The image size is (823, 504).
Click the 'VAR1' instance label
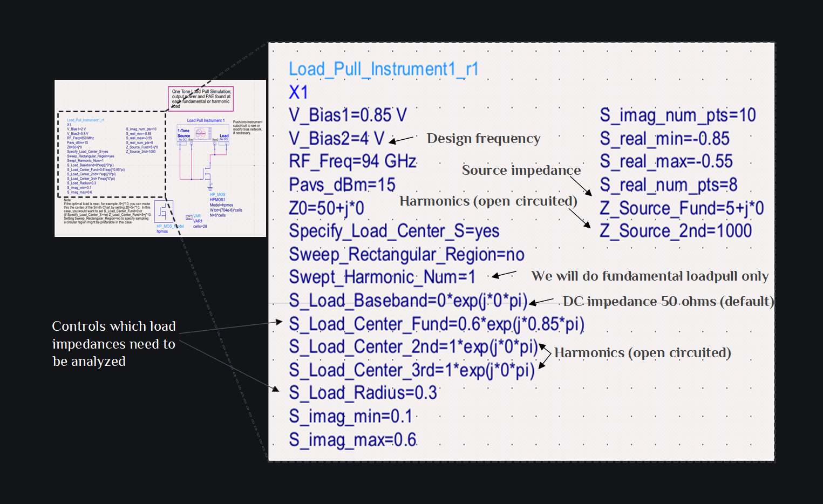pos(198,221)
